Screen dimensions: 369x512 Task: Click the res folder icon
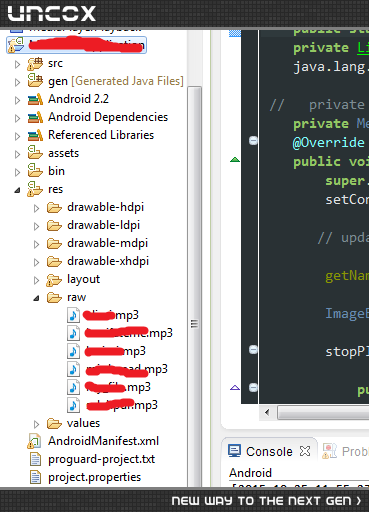[x=35, y=189]
